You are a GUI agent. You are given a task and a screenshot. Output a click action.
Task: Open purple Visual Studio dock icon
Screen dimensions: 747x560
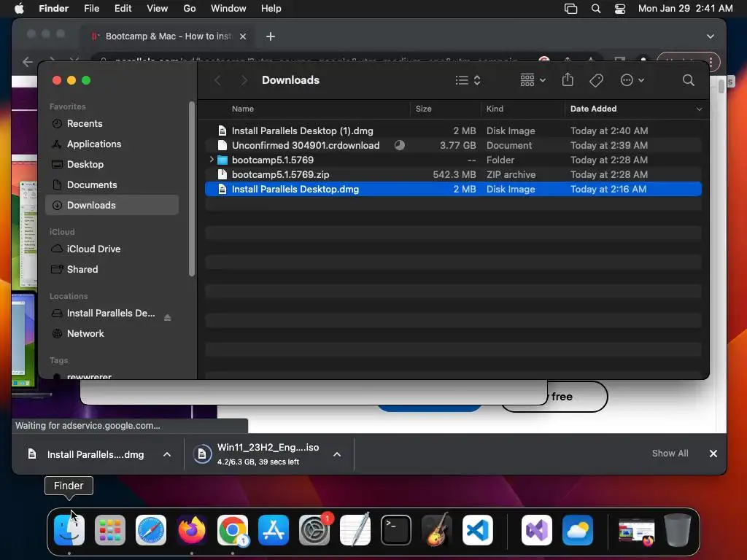pos(537,530)
